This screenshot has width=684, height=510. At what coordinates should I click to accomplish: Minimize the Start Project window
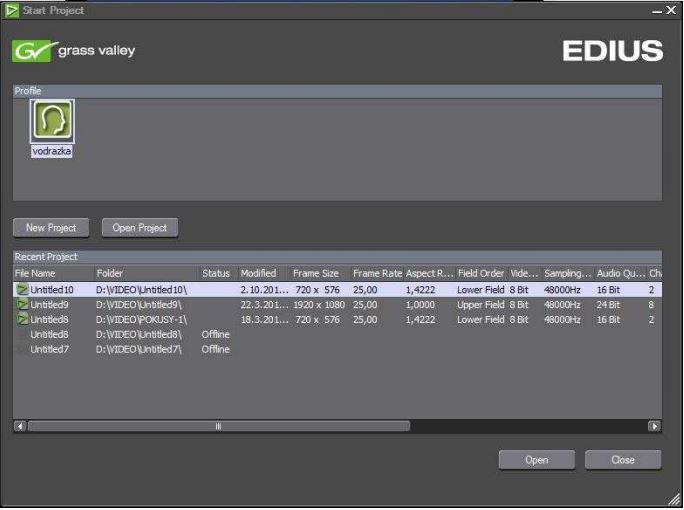657,11
